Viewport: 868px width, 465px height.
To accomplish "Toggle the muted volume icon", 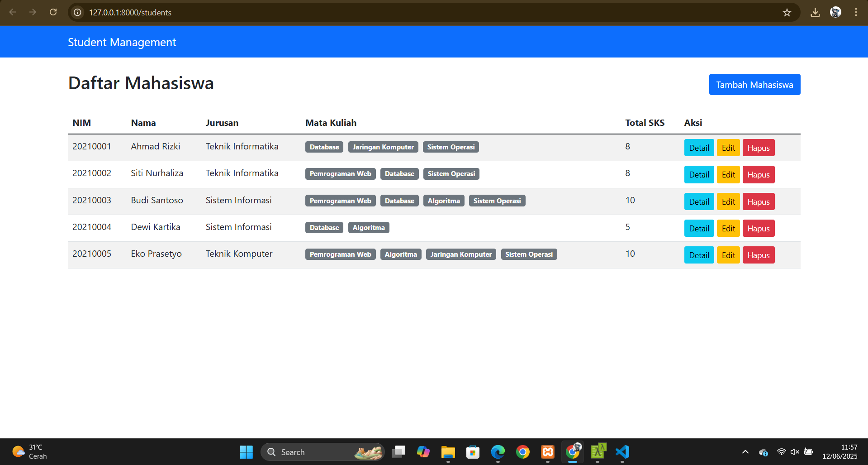I will (x=795, y=452).
